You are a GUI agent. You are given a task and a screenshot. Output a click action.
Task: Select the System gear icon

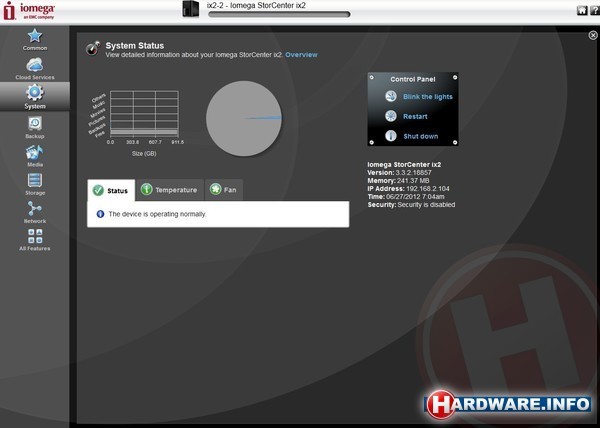pos(35,93)
